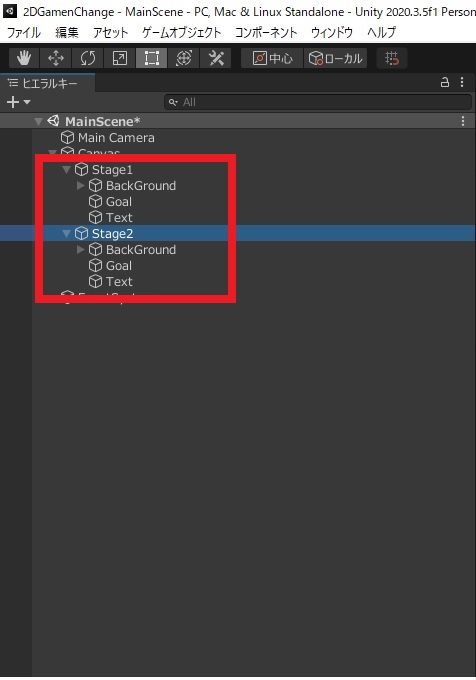Collapse the Stage2 tree node
Viewport: 476px width, 680px height.
(66, 234)
